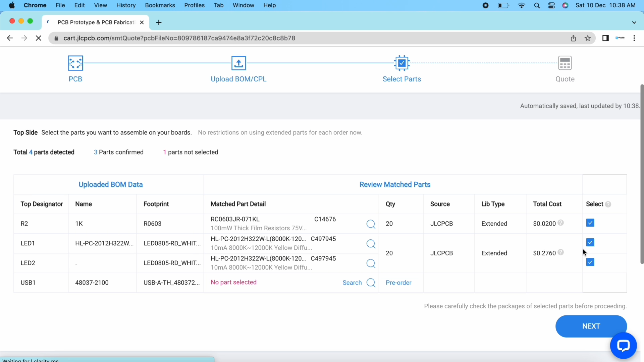This screenshot has height=362, width=644.
Task: Click the RC0603JR-071KL part name
Action: pyautogui.click(x=235, y=219)
